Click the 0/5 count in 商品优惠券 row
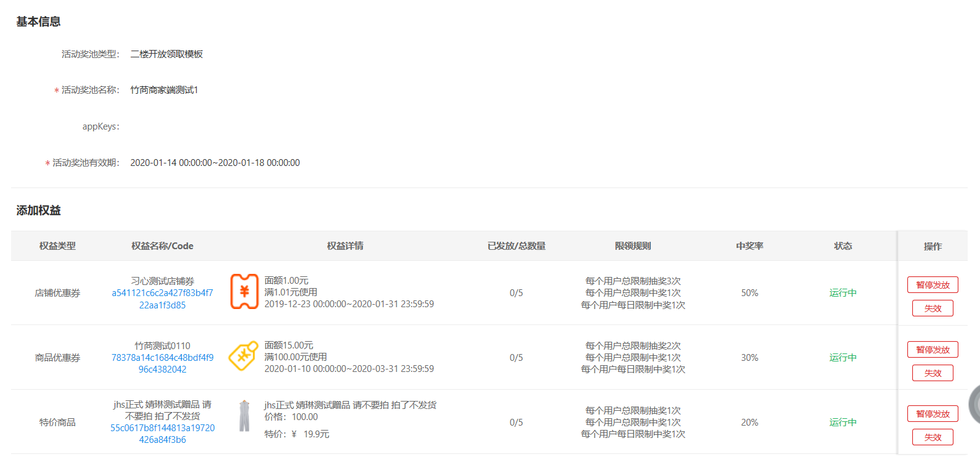The height and width of the screenshot is (462, 980). pyautogui.click(x=517, y=358)
